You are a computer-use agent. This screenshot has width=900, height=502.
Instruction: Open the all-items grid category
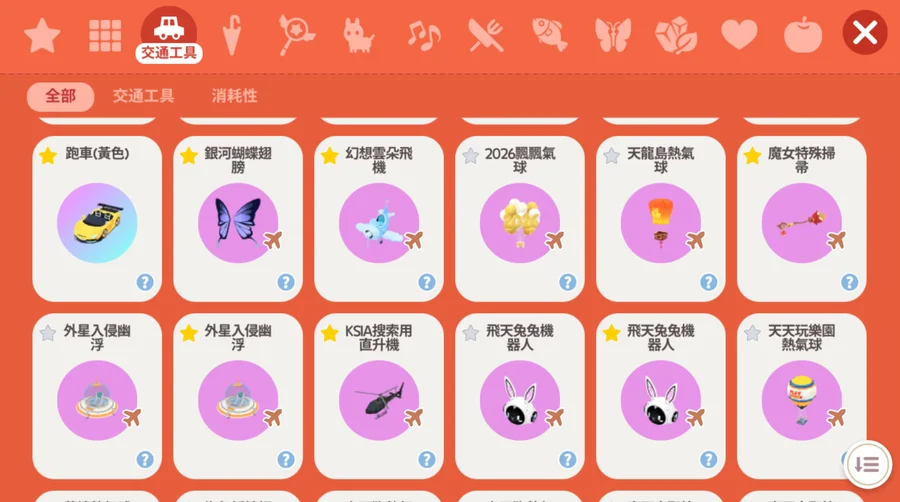[105, 36]
